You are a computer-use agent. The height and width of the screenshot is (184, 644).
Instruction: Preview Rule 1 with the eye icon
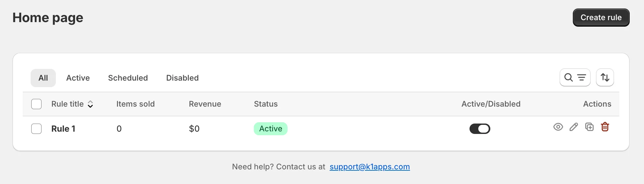[558, 127]
